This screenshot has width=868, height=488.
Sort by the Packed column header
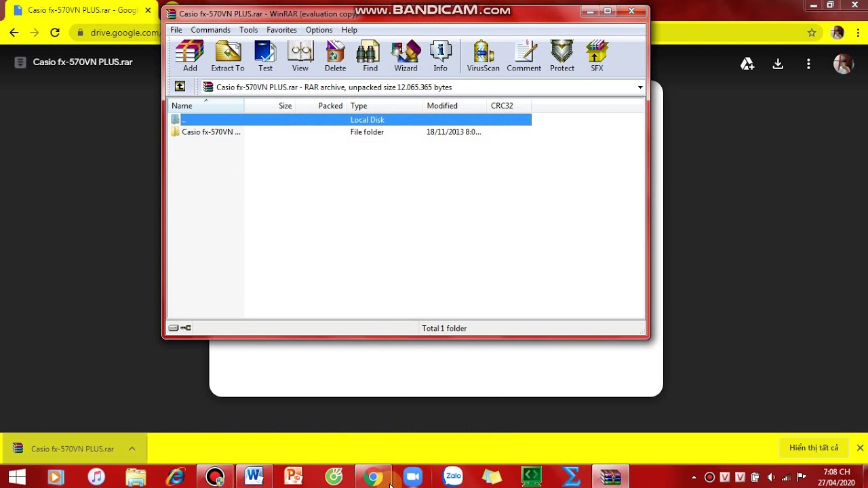click(321, 106)
